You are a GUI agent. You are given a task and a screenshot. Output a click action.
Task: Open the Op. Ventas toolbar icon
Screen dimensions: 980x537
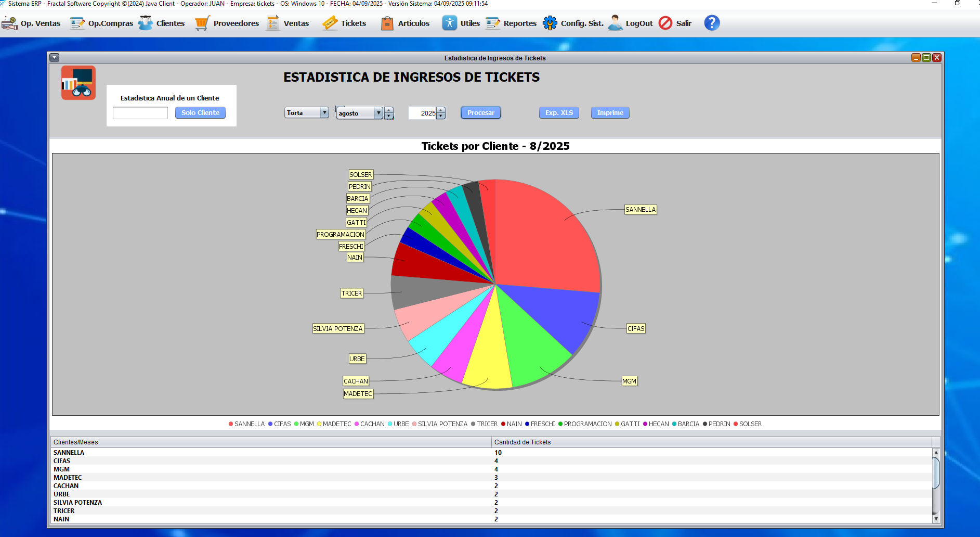click(10, 23)
